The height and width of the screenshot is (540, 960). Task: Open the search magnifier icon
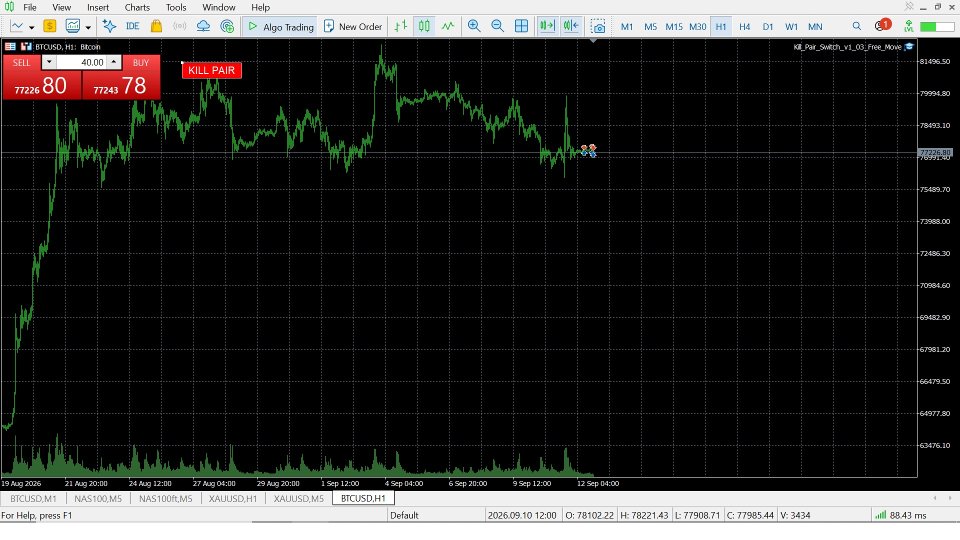pyautogui.click(x=857, y=26)
